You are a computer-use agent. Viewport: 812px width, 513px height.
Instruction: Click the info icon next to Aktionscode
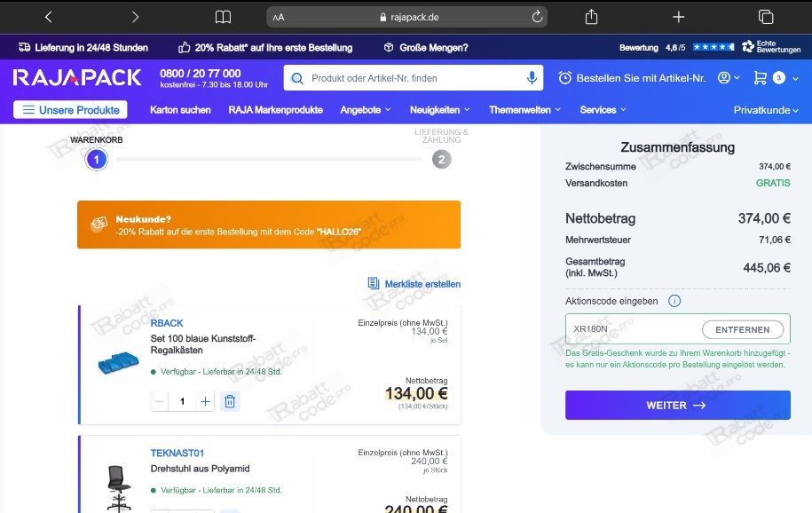click(674, 301)
